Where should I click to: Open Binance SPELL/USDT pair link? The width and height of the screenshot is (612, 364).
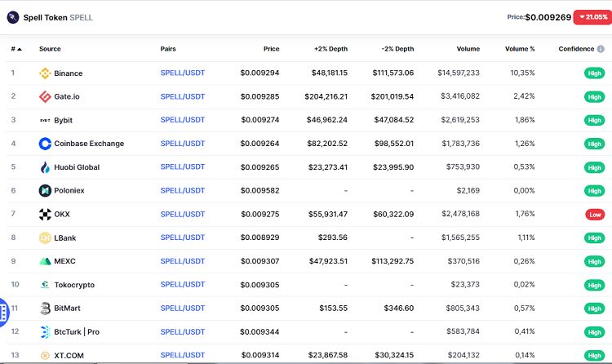tap(183, 73)
